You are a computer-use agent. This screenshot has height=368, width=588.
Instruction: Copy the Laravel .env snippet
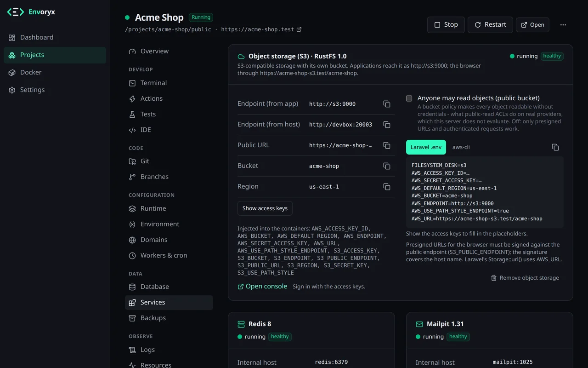[x=555, y=147]
